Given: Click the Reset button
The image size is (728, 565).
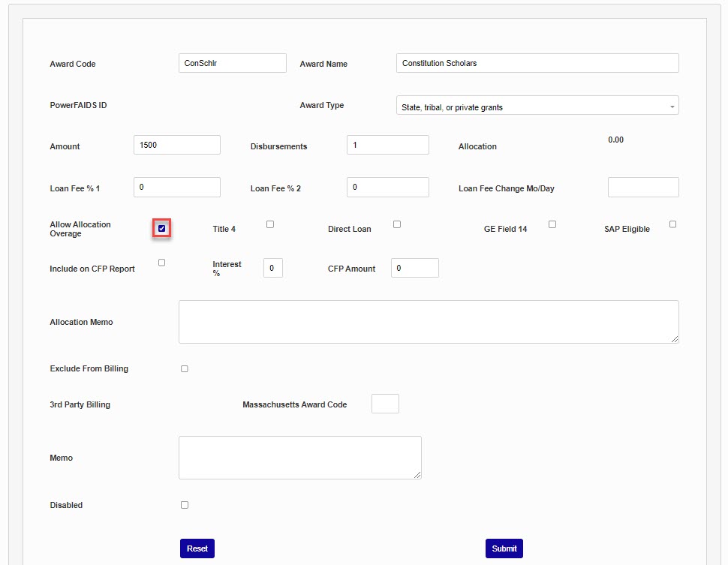Looking at the screenshot, I should (197, 548).
